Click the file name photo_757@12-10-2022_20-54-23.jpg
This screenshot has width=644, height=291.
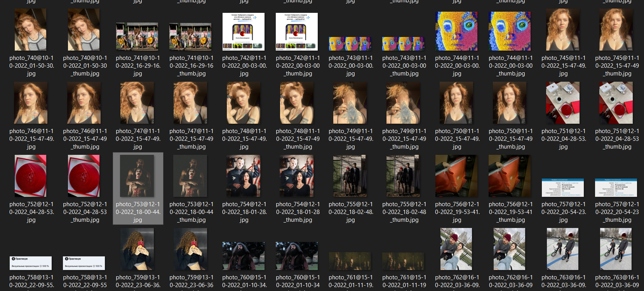(x=564, y=212)
